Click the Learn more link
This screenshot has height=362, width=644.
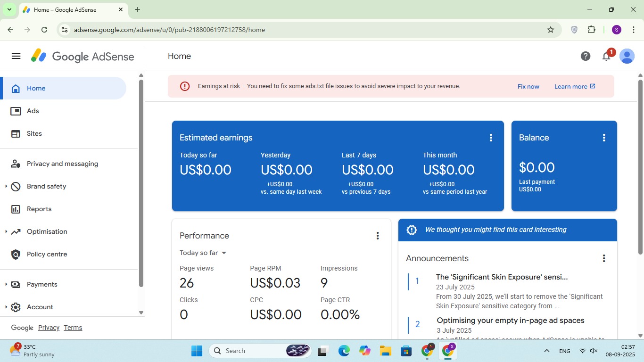point(575,86)
